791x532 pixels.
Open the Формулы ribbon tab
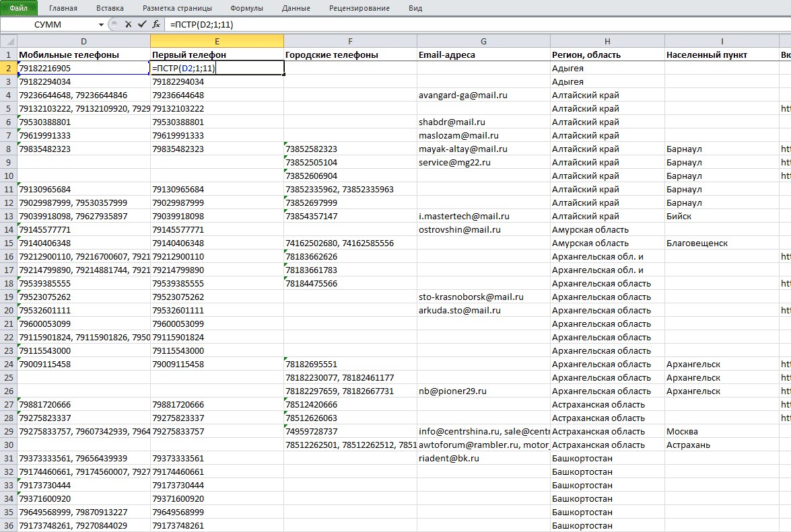tap(246, 8)
